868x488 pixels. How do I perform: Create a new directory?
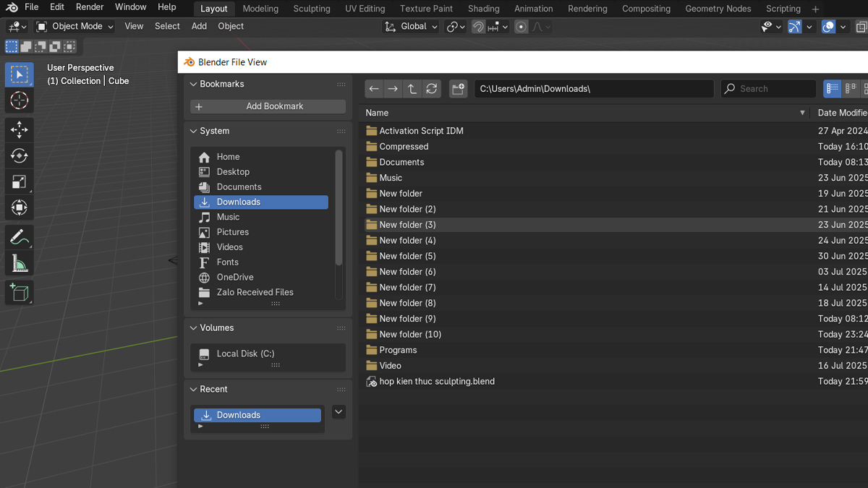pyautogui.click(x=458, y=89)
